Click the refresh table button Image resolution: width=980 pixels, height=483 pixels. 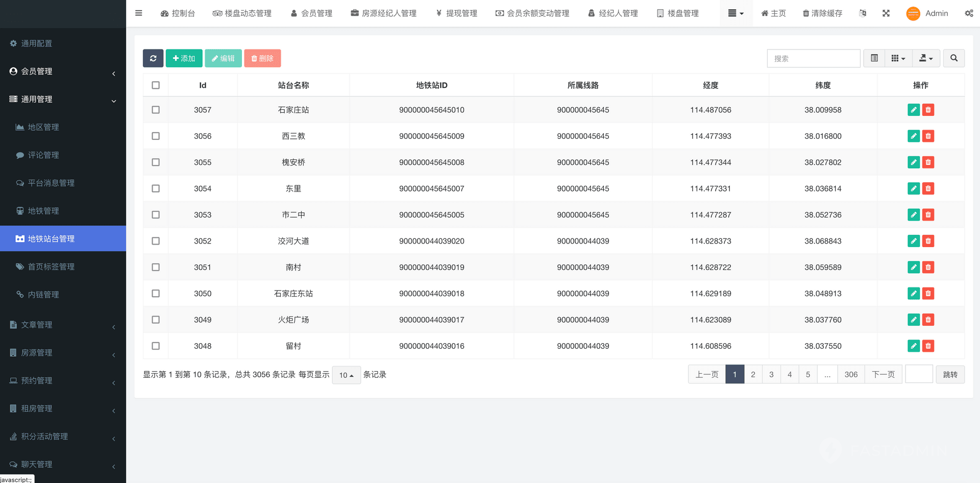(153, 58)
